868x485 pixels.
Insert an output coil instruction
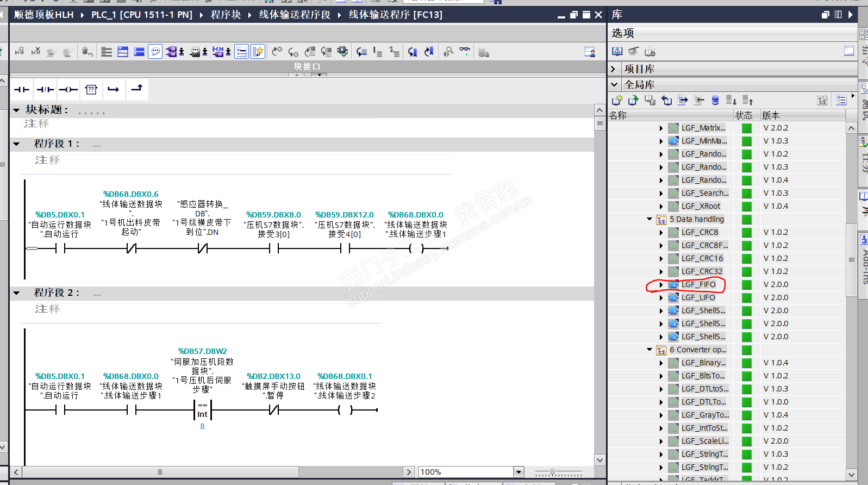tap(68, 90)
